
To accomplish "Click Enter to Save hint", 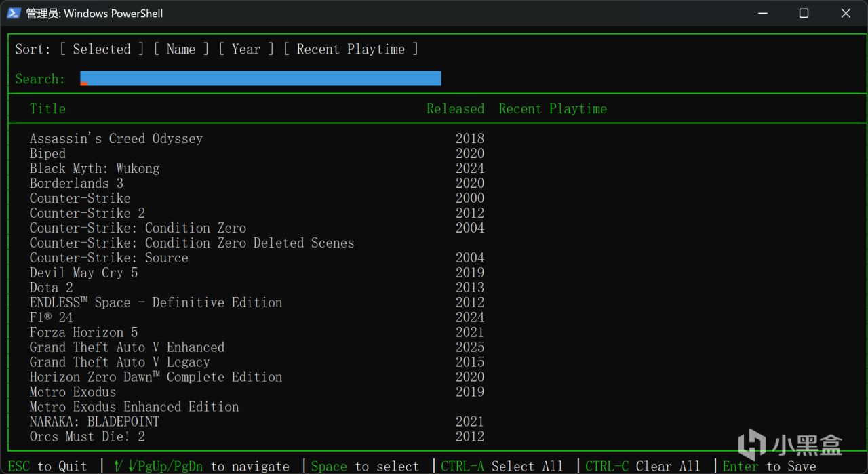I will point(769,466).
